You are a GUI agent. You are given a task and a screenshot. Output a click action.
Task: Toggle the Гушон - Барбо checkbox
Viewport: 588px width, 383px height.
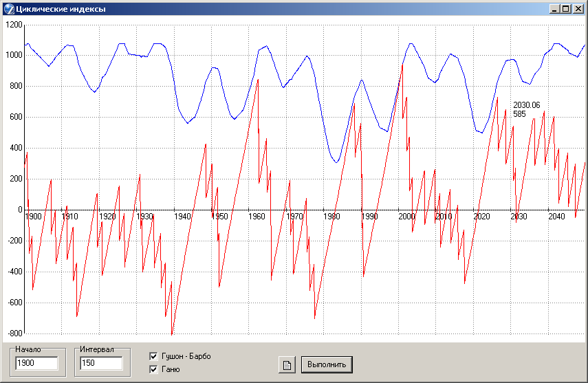(x=154, y=356)
